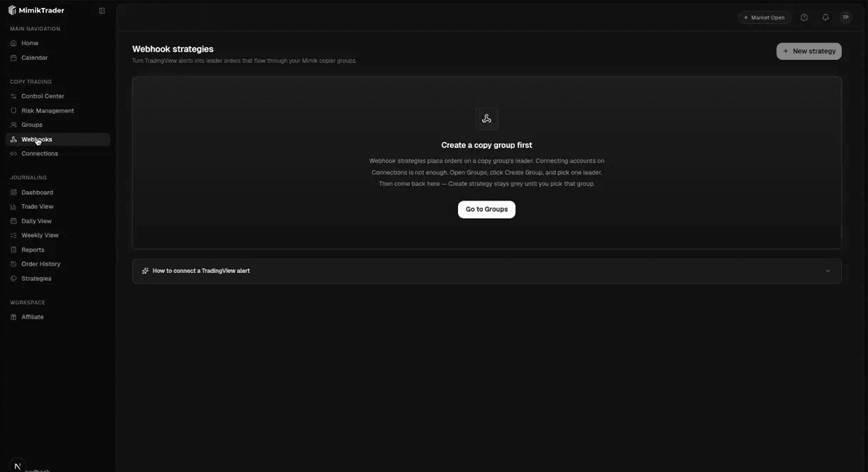The height and width of the screenshot is (472, 868).
Task: Open the Home menu item
Action: point(58,43)
